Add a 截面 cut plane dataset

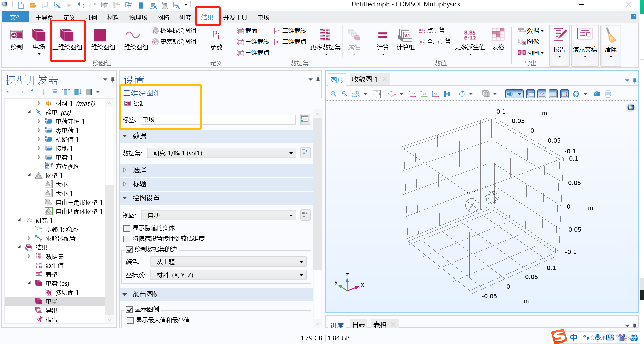(247, 31)
